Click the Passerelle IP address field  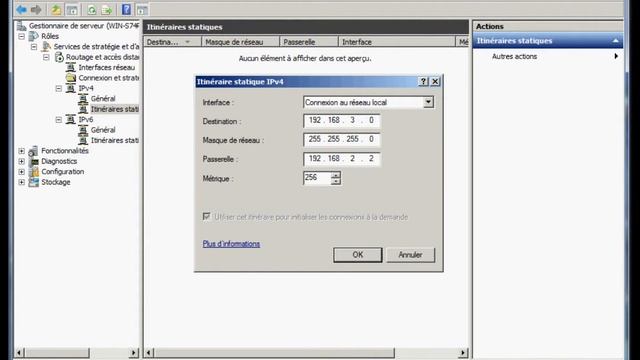pos(342,159)
